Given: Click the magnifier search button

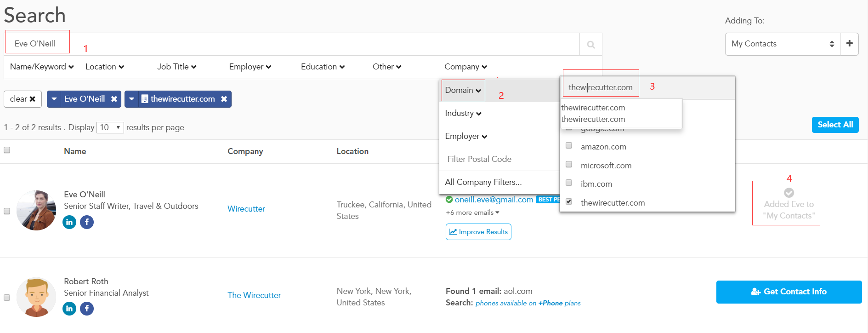Looking at the screenshot, I should pos(590,44).
